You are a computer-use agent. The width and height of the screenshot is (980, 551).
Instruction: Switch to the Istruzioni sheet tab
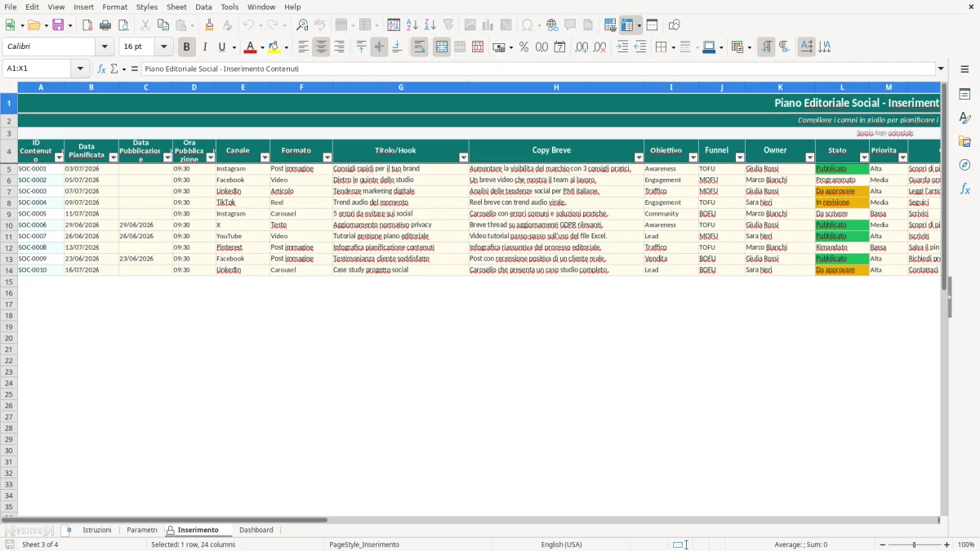pyautogui.click(x=96, y=530)
